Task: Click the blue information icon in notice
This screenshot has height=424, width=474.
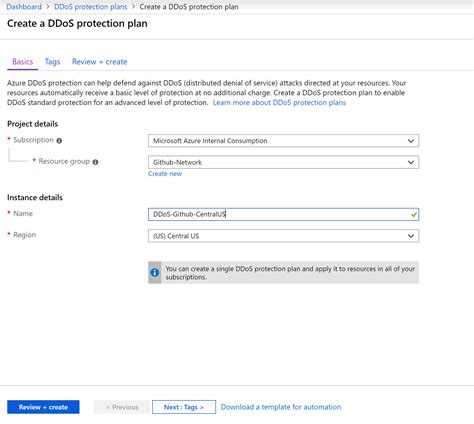Action: click(155, 272)
